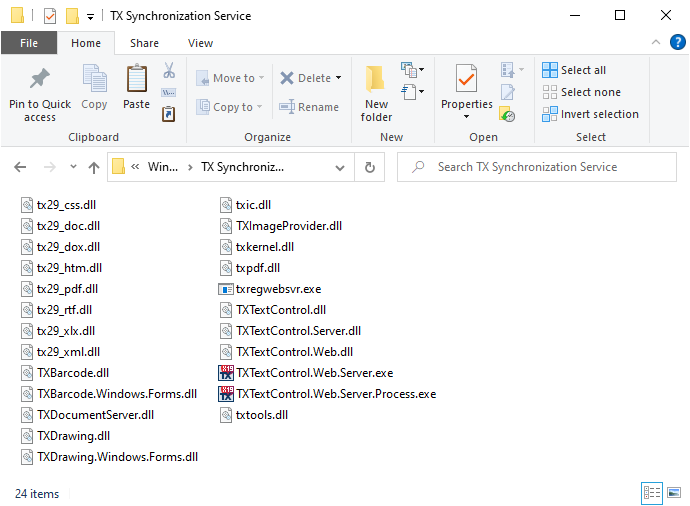
Task: Click the History icon in Open group
Action: 507,114
